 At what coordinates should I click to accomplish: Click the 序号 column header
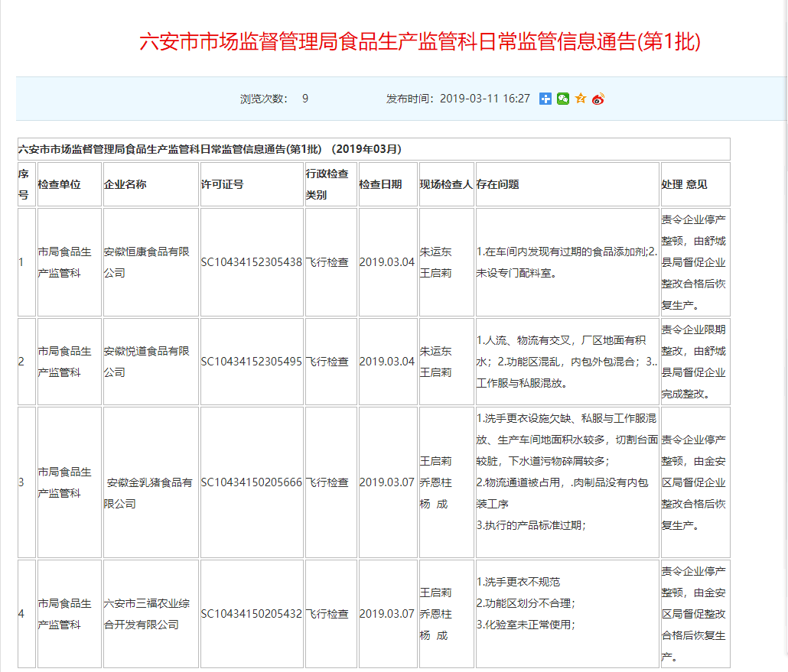coord(24,184)
